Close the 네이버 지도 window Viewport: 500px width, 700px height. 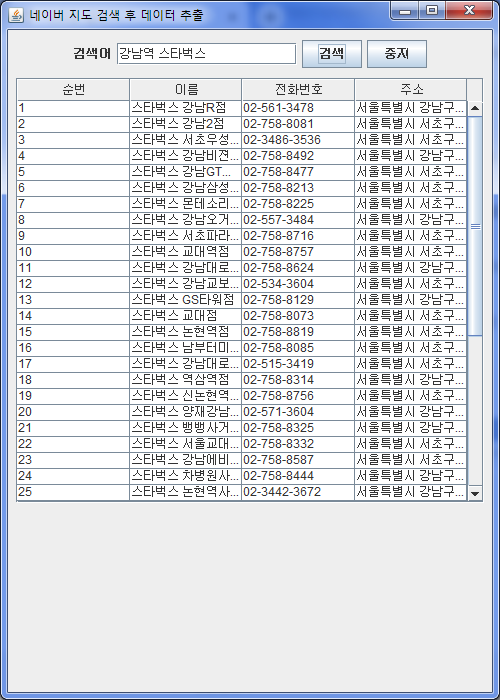tap(469, 11)
